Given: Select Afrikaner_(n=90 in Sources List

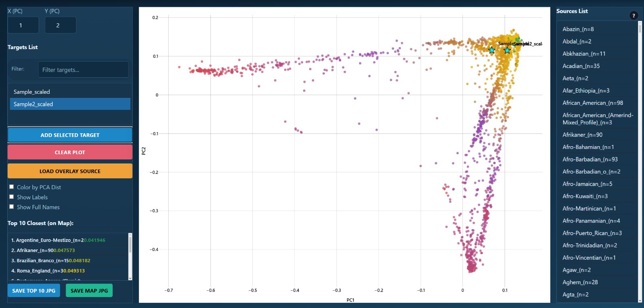Looking at the screenshot, I should [582, 135].
